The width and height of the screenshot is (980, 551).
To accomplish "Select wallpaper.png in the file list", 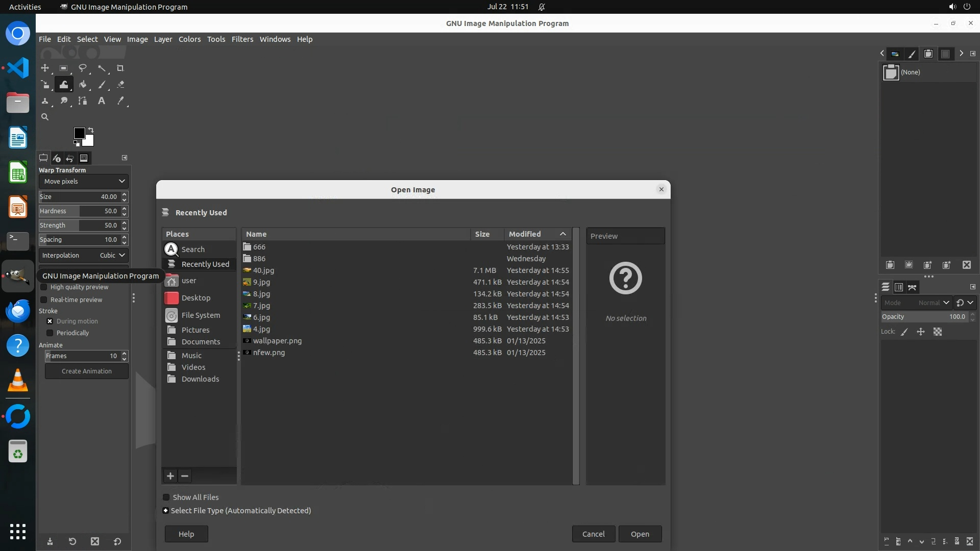I will [277, 341].
